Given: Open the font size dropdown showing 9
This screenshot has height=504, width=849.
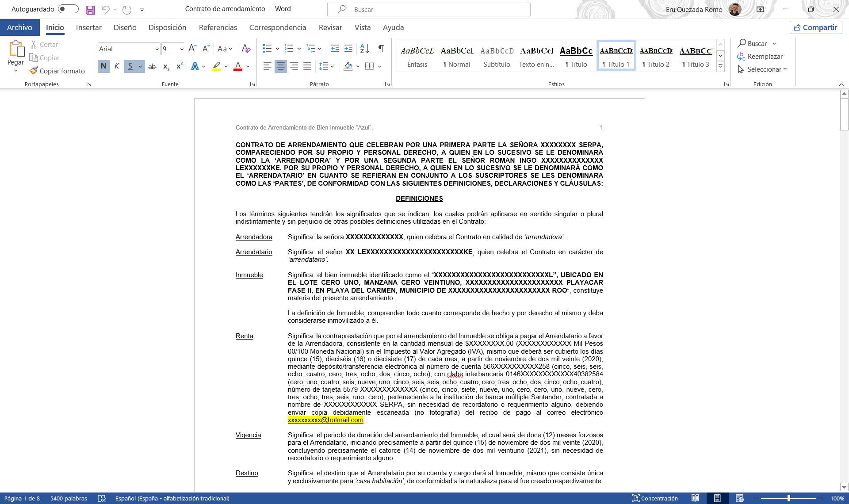Looking at the screenshot, I should (182, 49).
